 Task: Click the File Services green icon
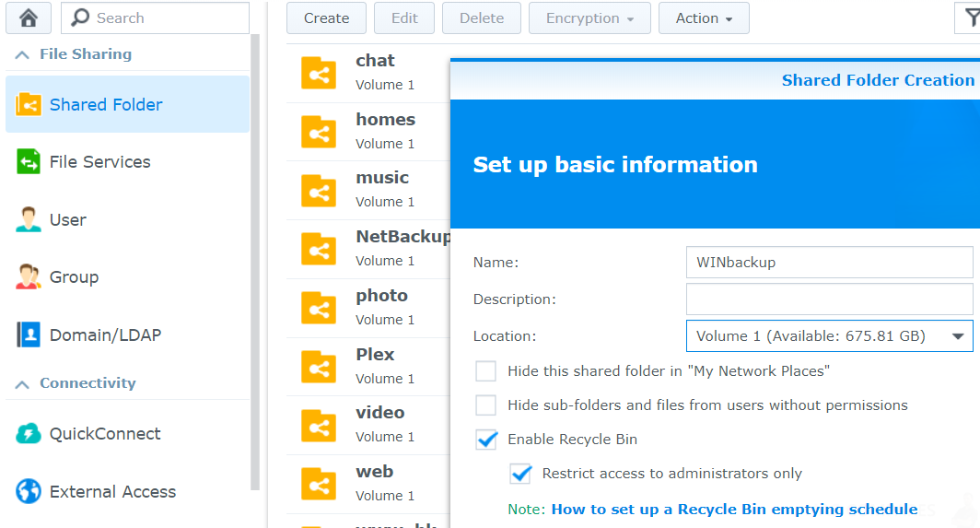29,162
